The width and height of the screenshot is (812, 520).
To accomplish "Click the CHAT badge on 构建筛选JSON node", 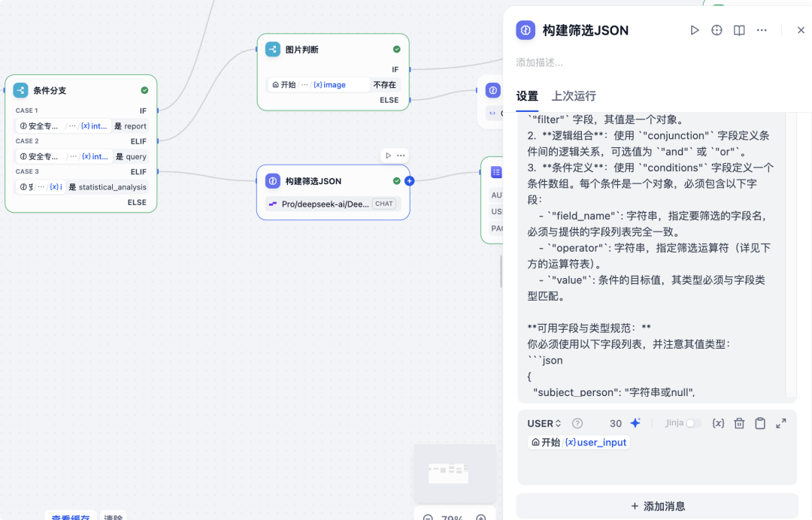I will point(383,204).
